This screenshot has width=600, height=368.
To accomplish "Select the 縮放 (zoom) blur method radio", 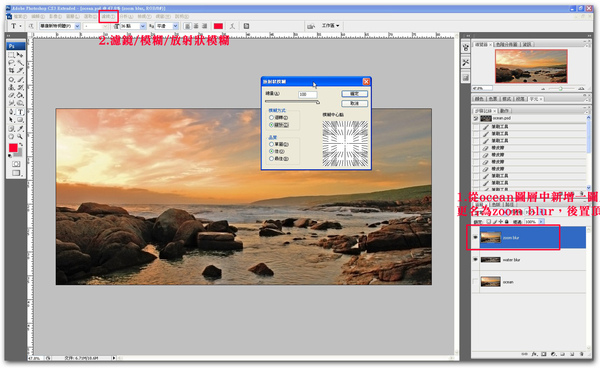I will 271,125.
